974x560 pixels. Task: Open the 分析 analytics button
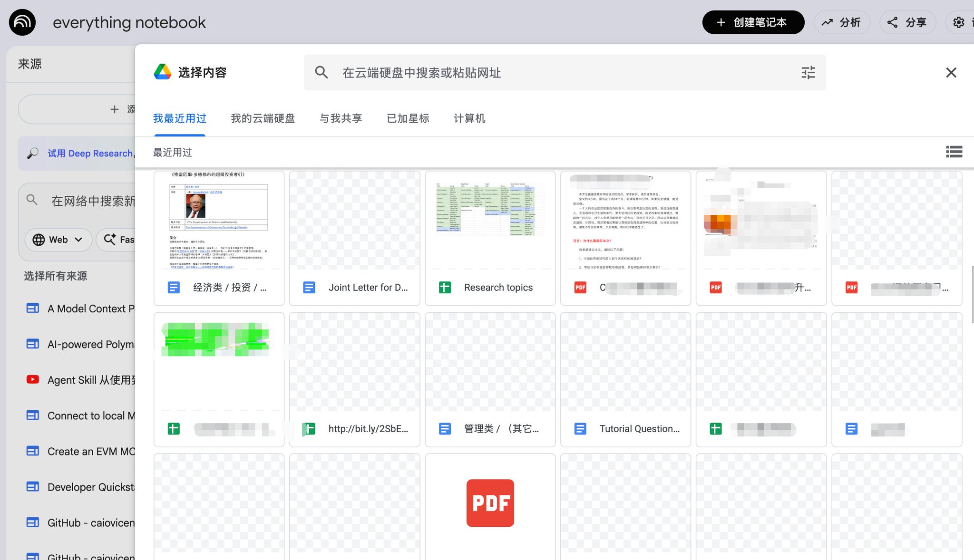click(842, 22)
